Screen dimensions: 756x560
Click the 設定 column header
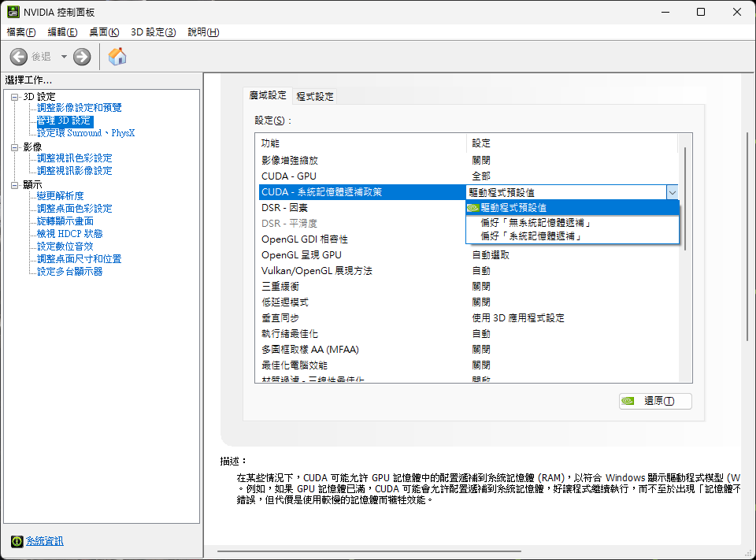point(573,143)
